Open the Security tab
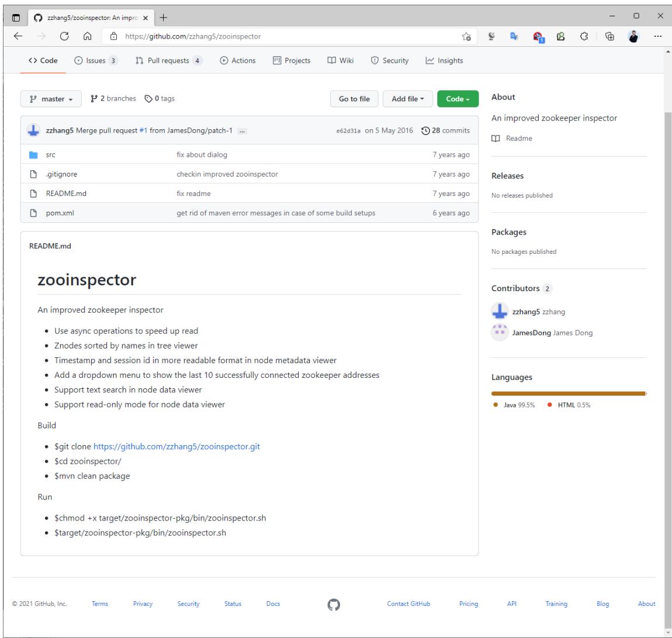Viewport: 672px width, 638px height. [x=390, y=60]
